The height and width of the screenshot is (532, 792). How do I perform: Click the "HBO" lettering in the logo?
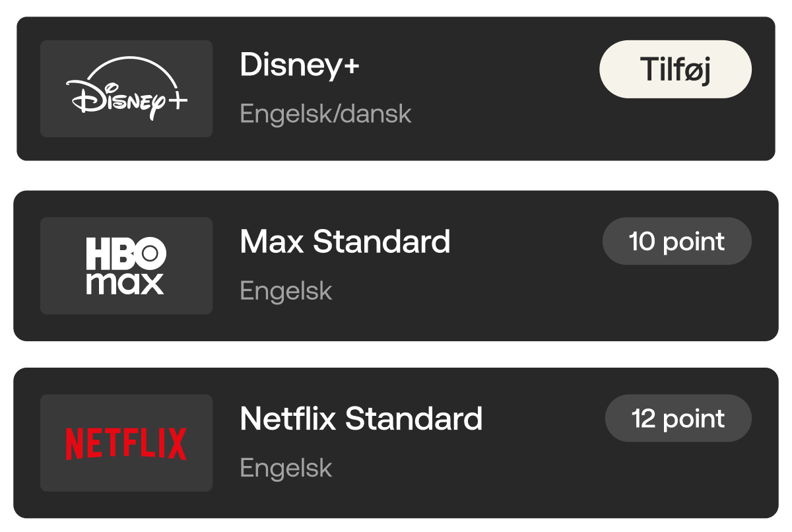[x=126, y=253]
